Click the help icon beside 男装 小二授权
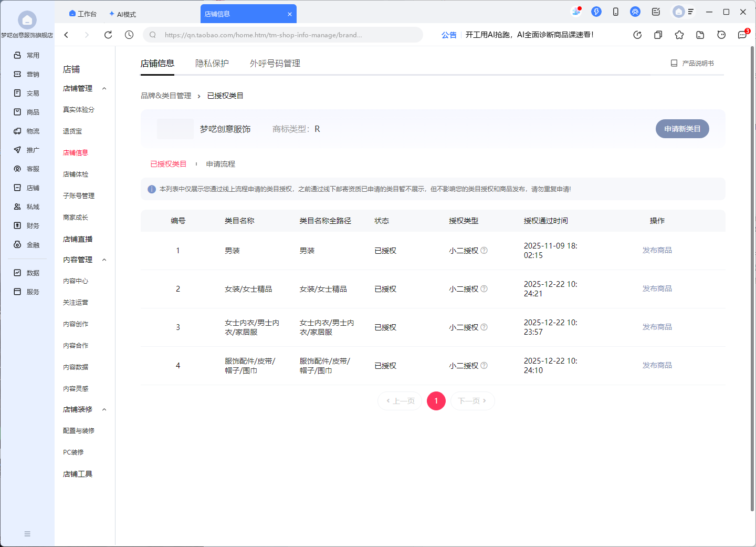The height and width of the screenshot is (547, 756). (484, 251)
